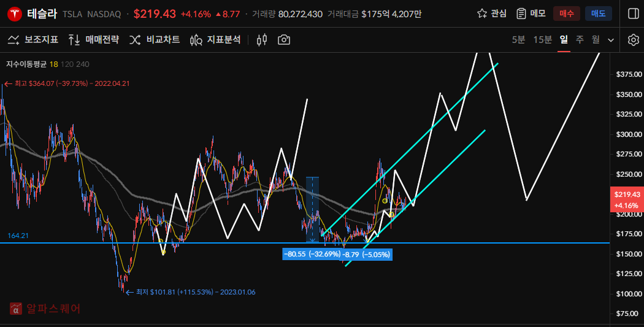The image size is (644, 327).
Task: Switch to 5분 interval
Action: pos(518,40)
